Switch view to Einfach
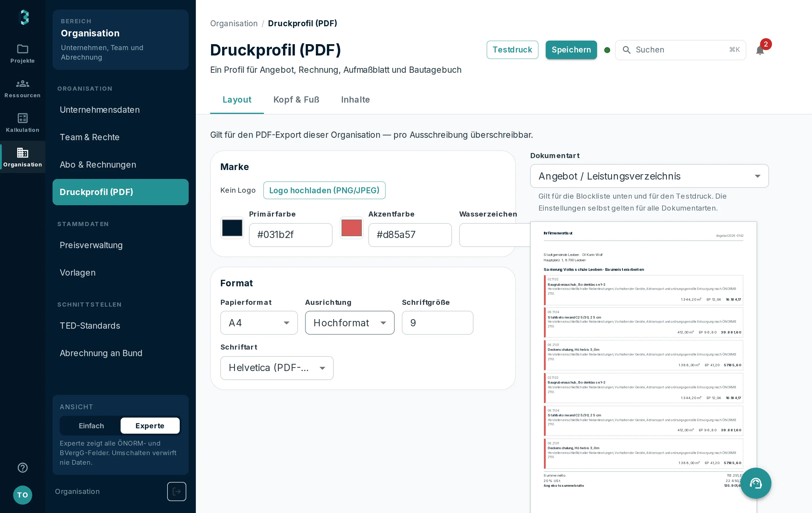Image resolution: width=812 pixels, height=513 pixels. (91, 425)
